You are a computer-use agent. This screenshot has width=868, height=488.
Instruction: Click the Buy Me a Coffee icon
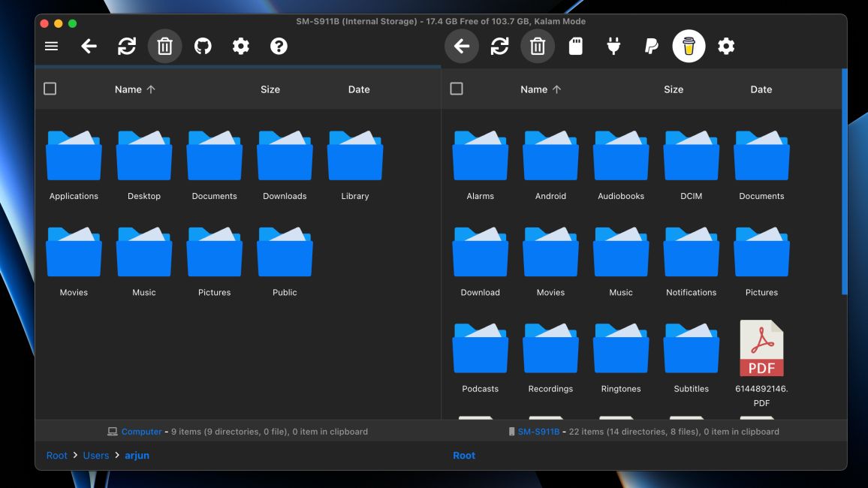[x=688, y=46]
